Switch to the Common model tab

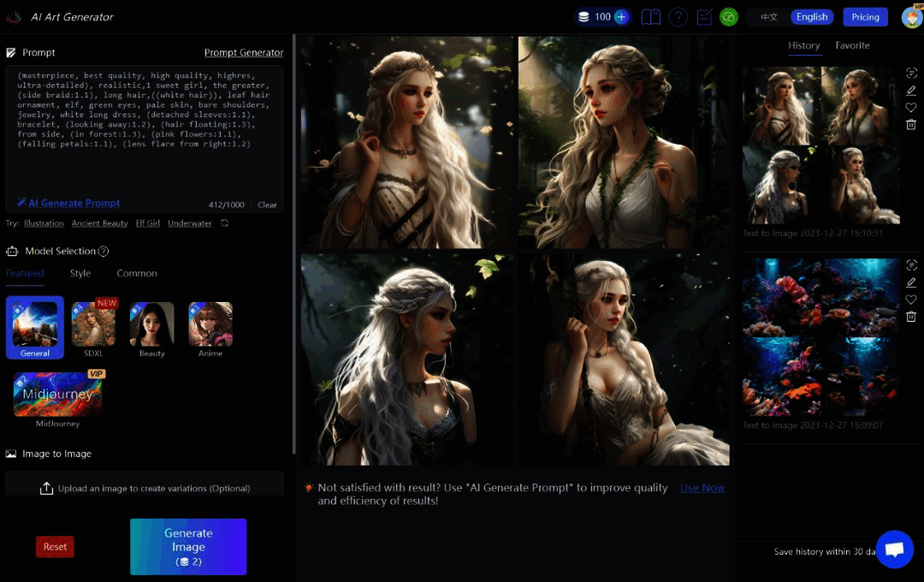(137, 274)
